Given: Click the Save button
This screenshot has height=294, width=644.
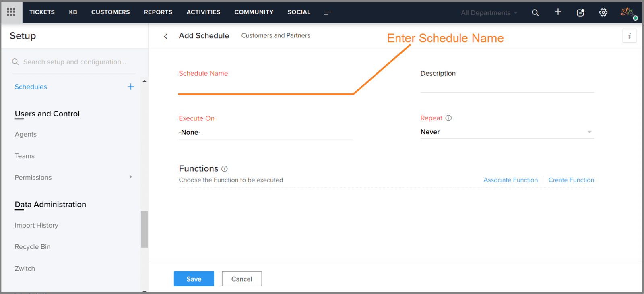Looking at the screenshot, I should (194, 279).
